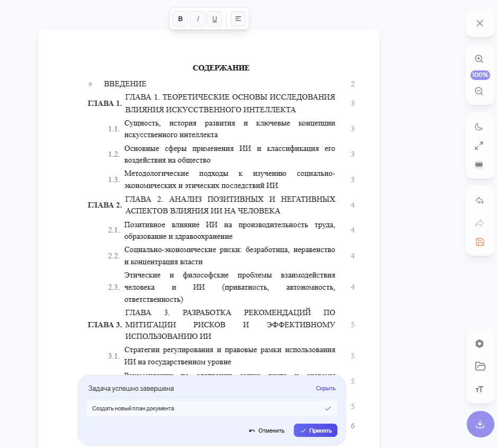Hide the task completed panel
The height and width of the screenshot is (448, 497).
[x=325, y=388]
